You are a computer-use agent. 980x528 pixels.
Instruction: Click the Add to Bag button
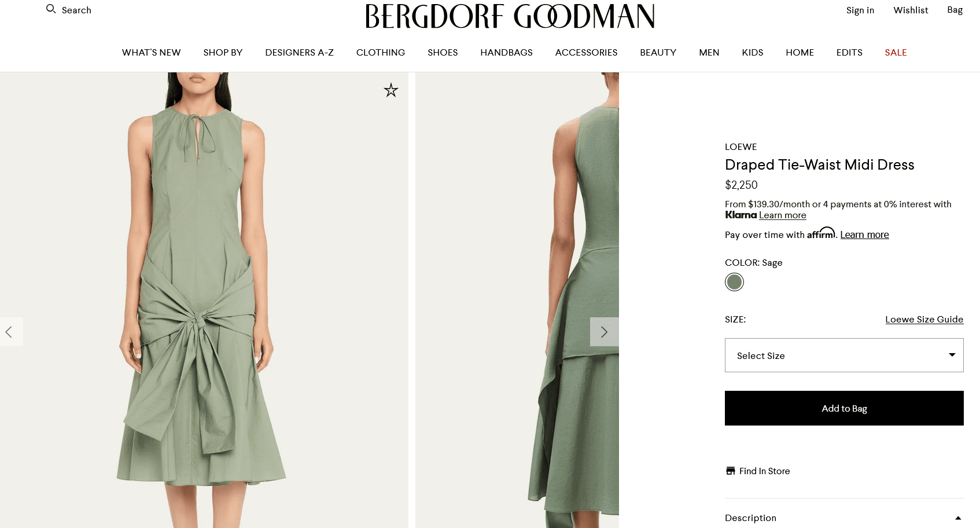click(x=843, y=408)
